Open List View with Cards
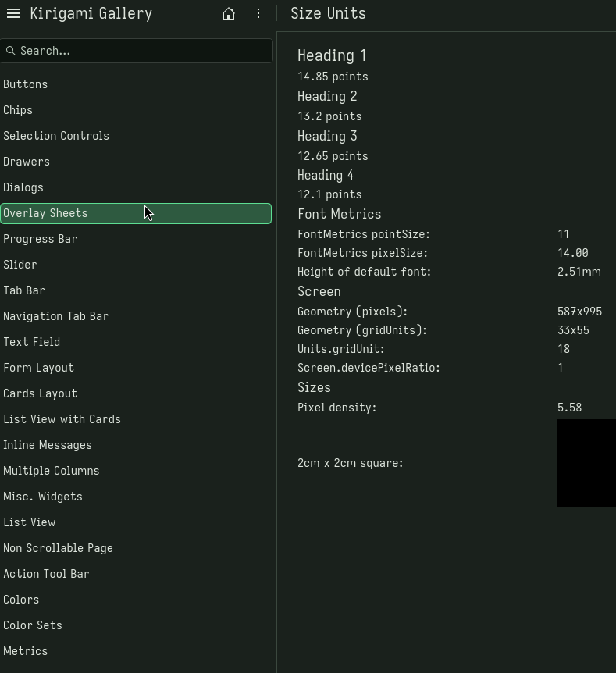Image resolution: width=616 pixels, height=673 pixels. pos(62,419)
